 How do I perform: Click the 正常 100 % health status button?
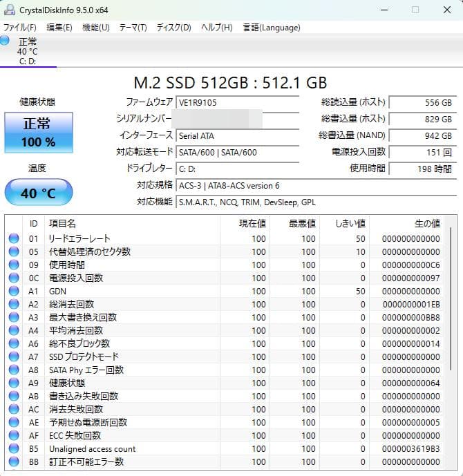39,133
